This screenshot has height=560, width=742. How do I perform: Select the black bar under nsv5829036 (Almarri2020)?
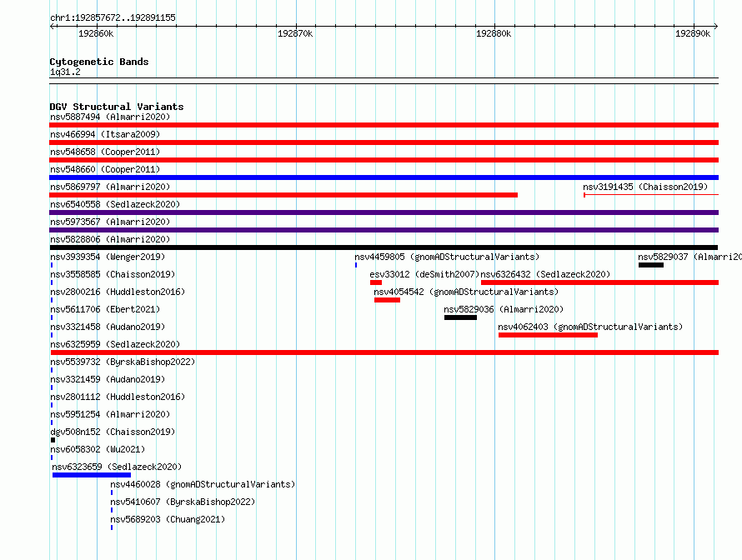[x=460, y=317]
